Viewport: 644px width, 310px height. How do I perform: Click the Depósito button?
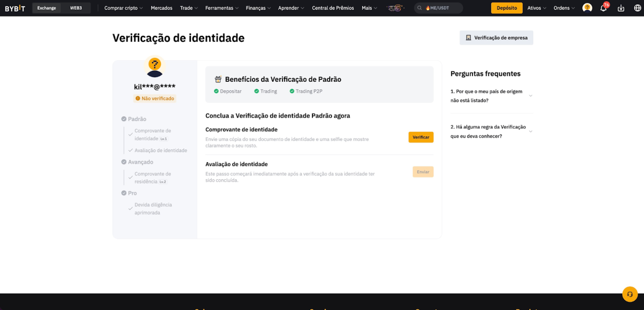point(506,8)
